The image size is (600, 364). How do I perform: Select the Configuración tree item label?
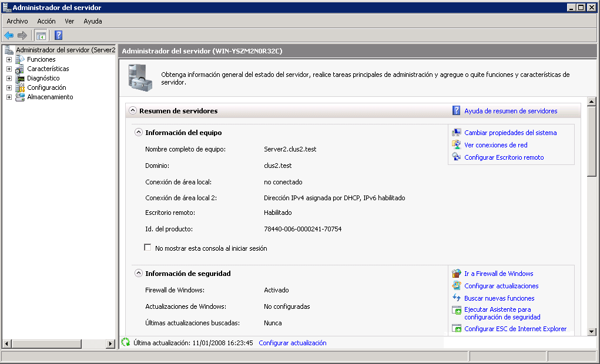point(46,87)
